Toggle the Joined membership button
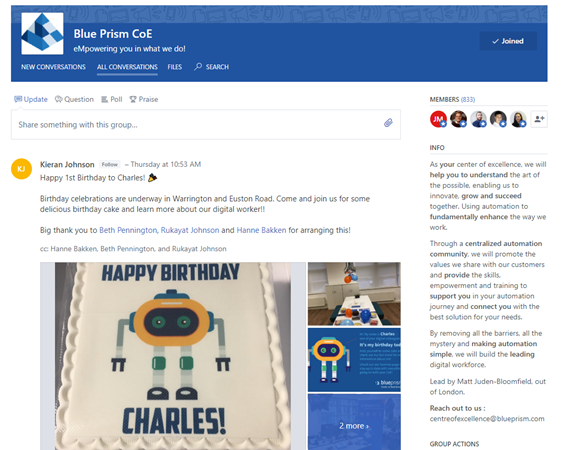The width and height of the screenshot is (569, 450). click(508, 41)
